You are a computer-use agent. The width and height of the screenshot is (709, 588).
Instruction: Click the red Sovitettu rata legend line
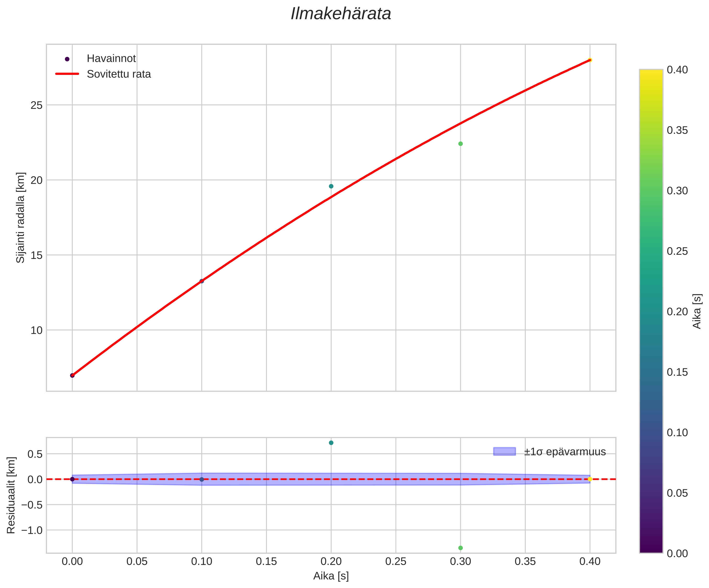[x=67, y=74]
